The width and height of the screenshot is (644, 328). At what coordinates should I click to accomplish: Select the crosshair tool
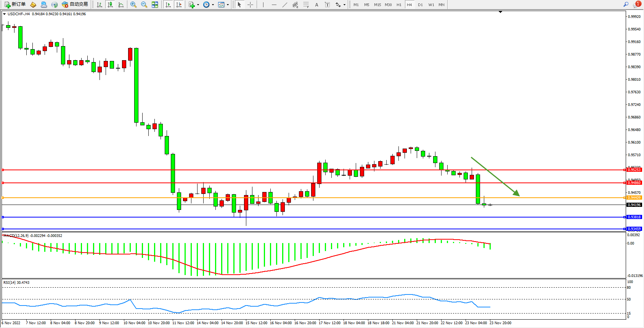pyautogui.click(x=250, y=5)
